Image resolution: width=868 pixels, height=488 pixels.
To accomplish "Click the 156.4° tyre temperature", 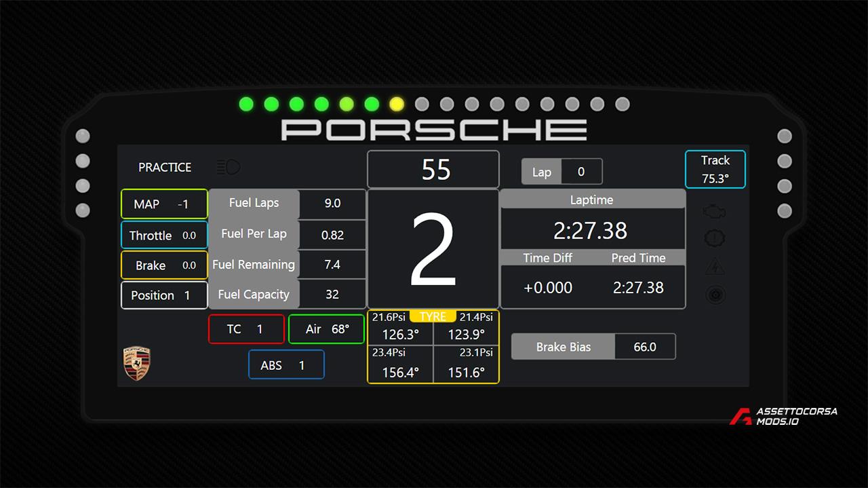I will tap(400, 373).
